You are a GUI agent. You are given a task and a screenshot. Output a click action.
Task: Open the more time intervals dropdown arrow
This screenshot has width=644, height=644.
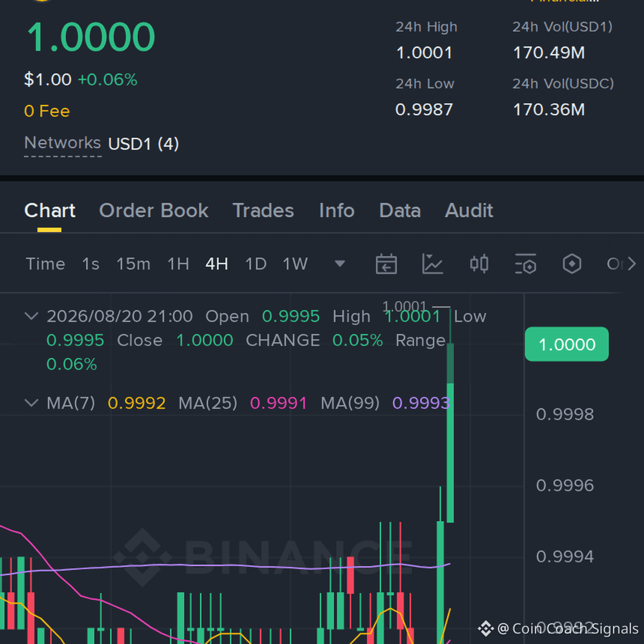click(340, 264)
